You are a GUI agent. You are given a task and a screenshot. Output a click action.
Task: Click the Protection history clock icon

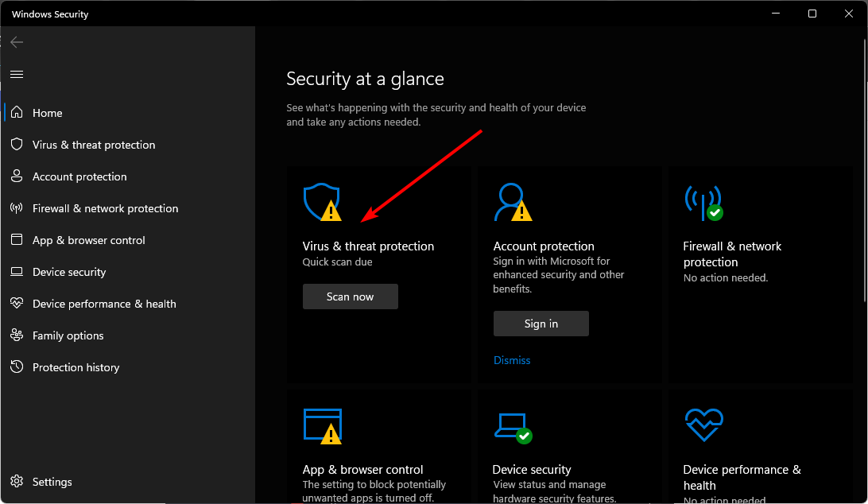16,366
